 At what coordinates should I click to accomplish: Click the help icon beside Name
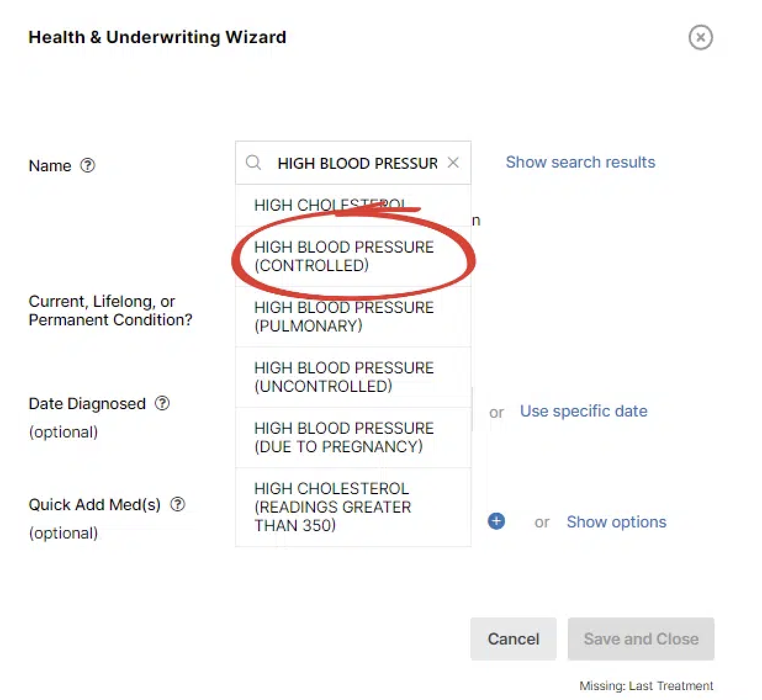(88, 165)
